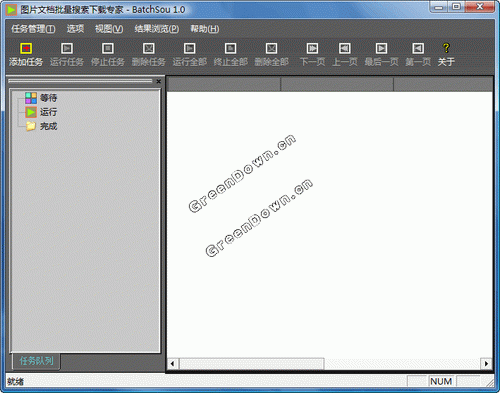Click the horizontal scrollbar right arrow
The image size is (500, 393).
point(486,364)
